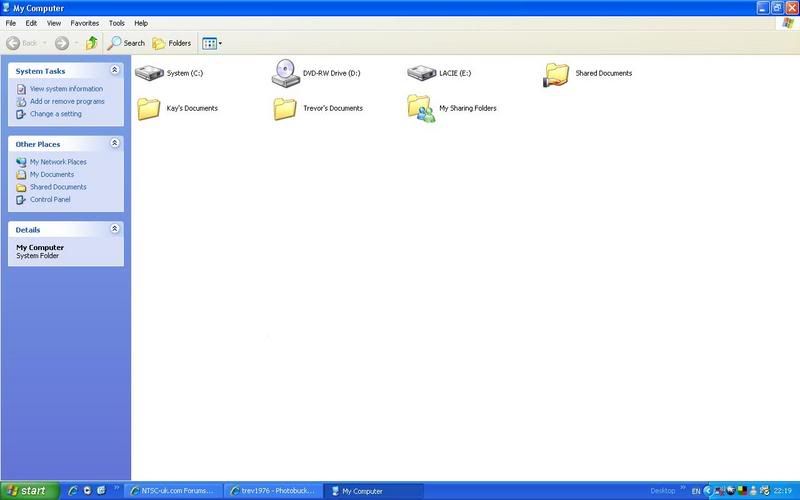The image size is (800, 500).
Task: Collapse the System Tasks panel
Action: click(x=115, y=70)
